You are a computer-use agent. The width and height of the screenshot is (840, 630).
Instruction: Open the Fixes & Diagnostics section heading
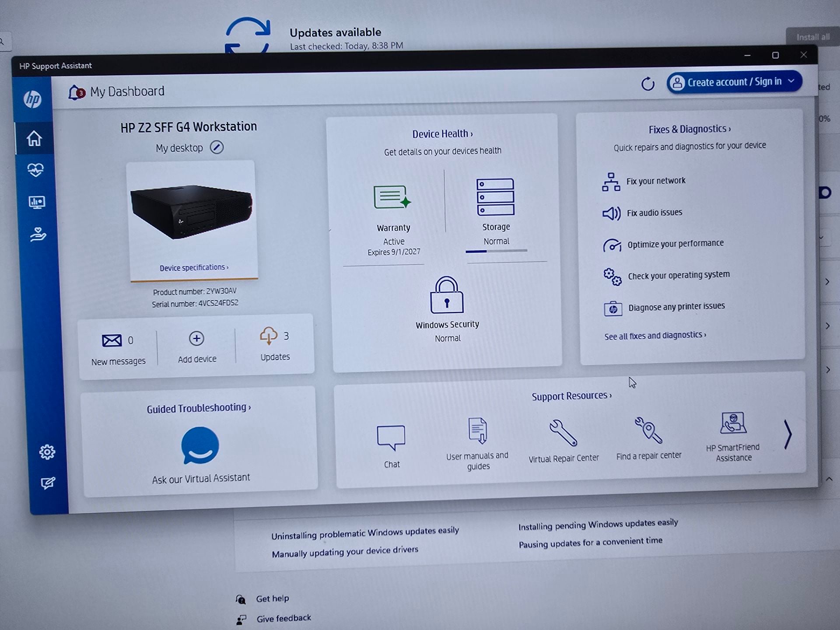click(x=689, y=129)
